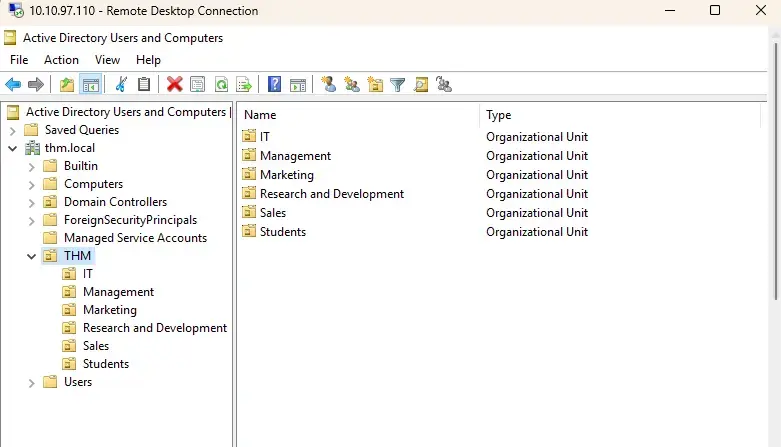Expand the Computers container
This screenshot has width=781, height=447.
31,185
